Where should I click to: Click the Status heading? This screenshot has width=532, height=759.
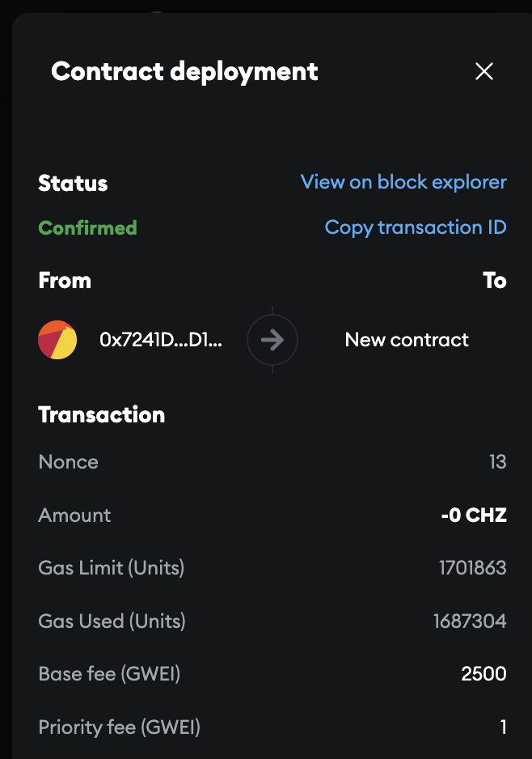[x=73, y=183]
